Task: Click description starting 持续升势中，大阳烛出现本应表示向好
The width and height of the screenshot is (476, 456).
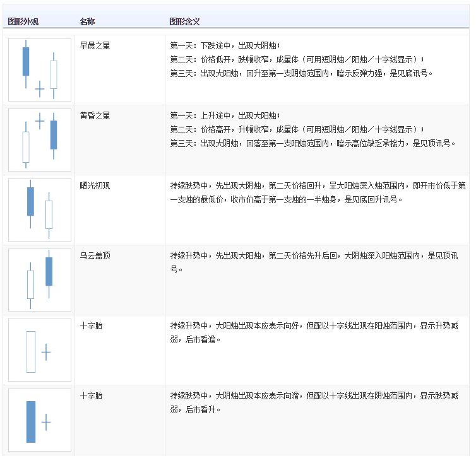Action: (x=314, y=332)
